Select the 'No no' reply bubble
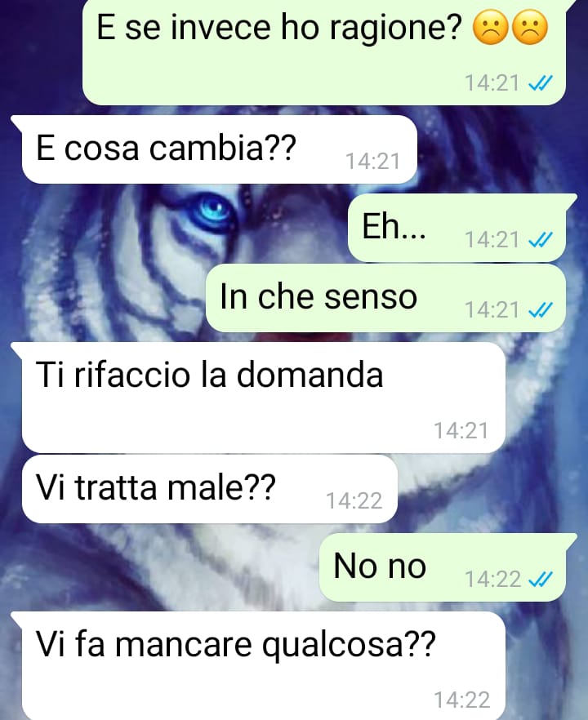This screenshot has width=588, height=720. (x=443, y=567)
